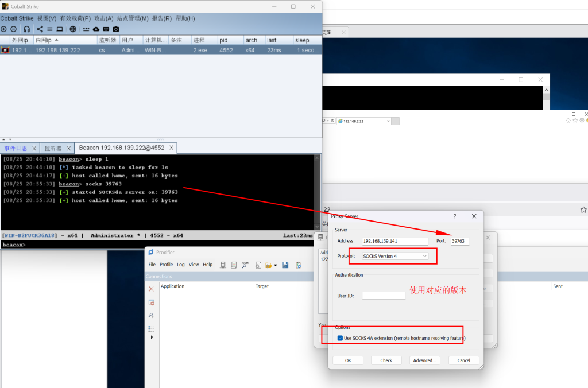Screen dimensions: 588x388
Task: Open downloaded files via cloud download icon
Action: (x=96, y=29)
